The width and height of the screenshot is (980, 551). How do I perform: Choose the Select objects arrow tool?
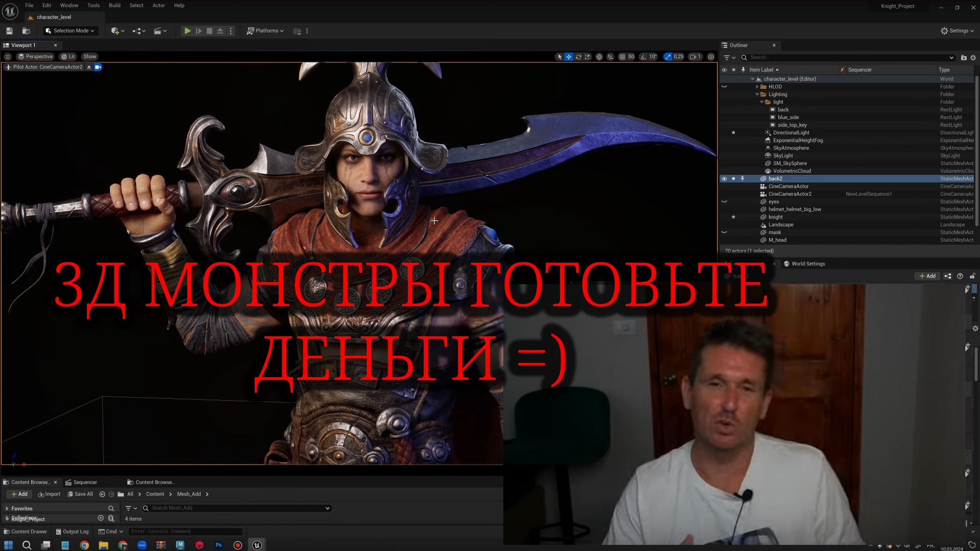click(560, 57)
